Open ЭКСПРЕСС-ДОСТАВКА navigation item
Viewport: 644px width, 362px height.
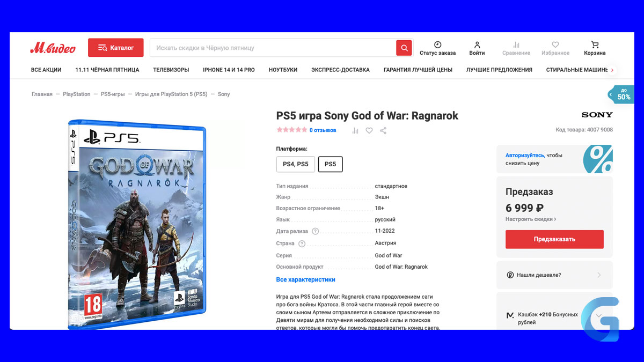click(x=340, y=70)
